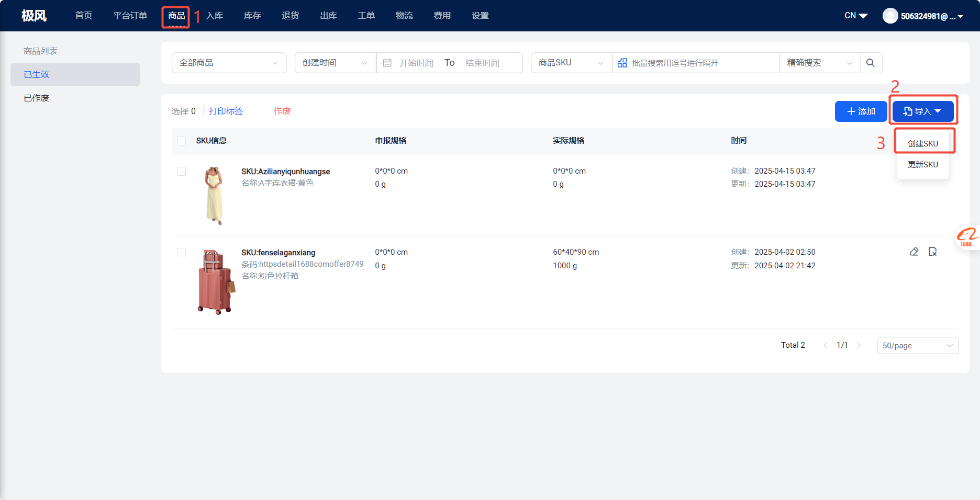This screenshot has height=500, width=980.
Task: Open the 精确搜索 mode dropdown
Action: pyautogui.click(x=819, y=63)
